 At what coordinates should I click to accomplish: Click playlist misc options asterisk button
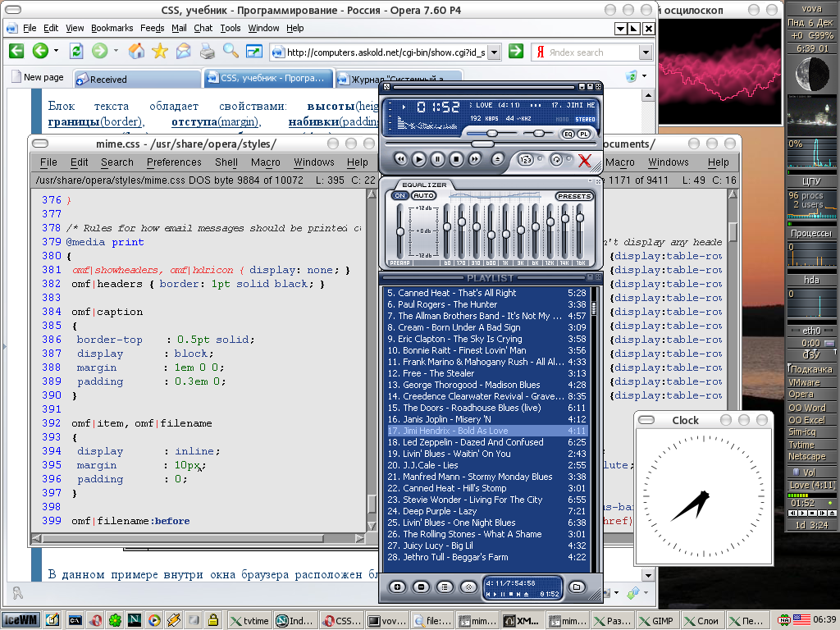click(468, 587)
